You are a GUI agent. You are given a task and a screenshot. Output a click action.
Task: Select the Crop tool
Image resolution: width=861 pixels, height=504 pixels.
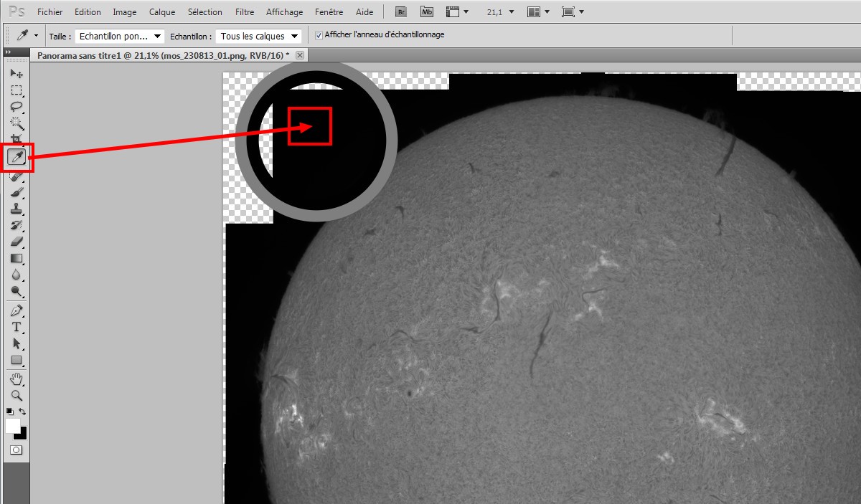click(x=16, y=139)
